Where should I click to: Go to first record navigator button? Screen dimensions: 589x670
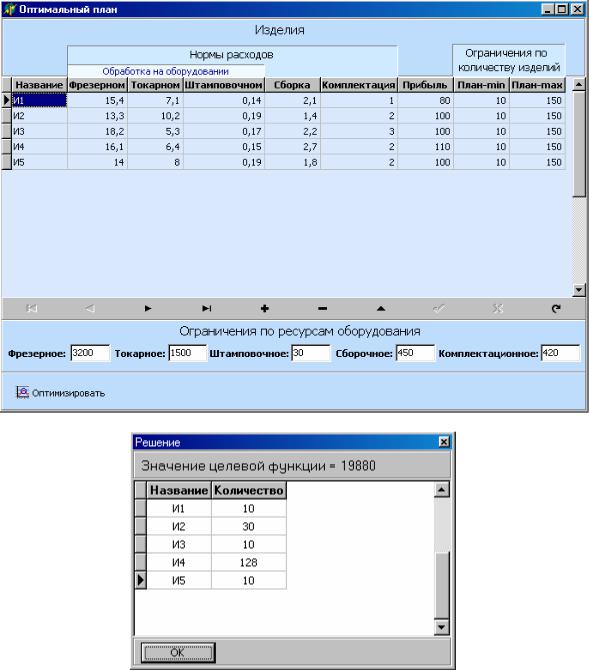[x=32, y=308]
